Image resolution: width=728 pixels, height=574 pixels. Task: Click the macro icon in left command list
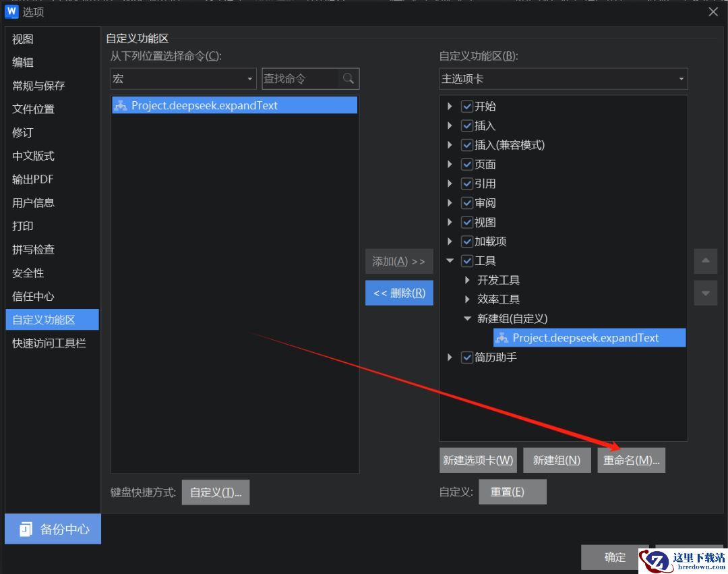point(121,105)
